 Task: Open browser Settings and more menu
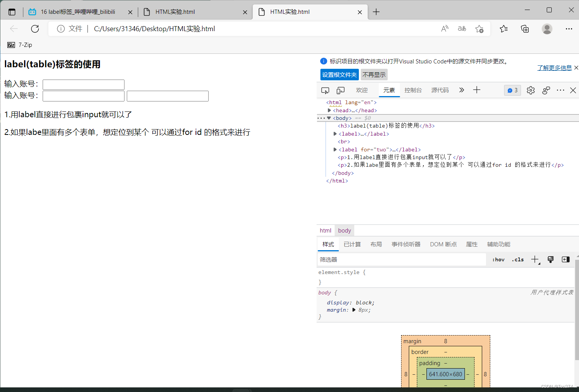[569, 29]
